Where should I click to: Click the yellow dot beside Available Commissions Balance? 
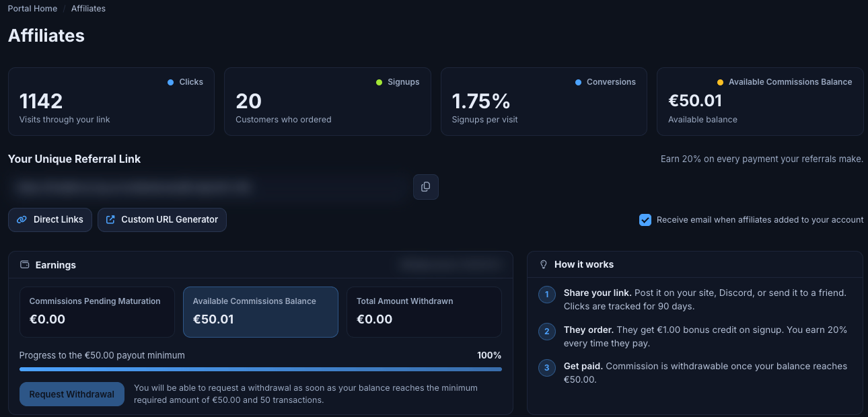(x=720, y=82)
